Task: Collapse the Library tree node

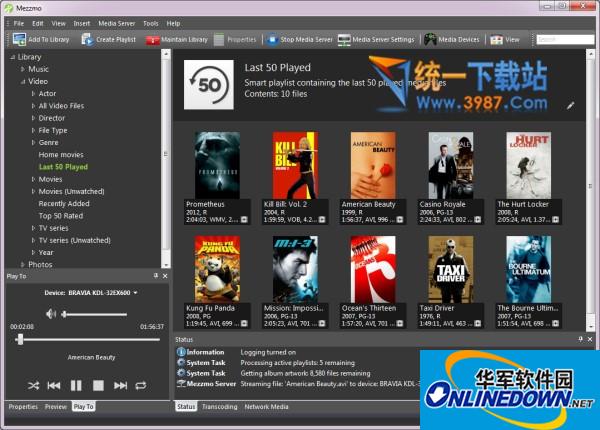Action: click(x=13, y=57)
